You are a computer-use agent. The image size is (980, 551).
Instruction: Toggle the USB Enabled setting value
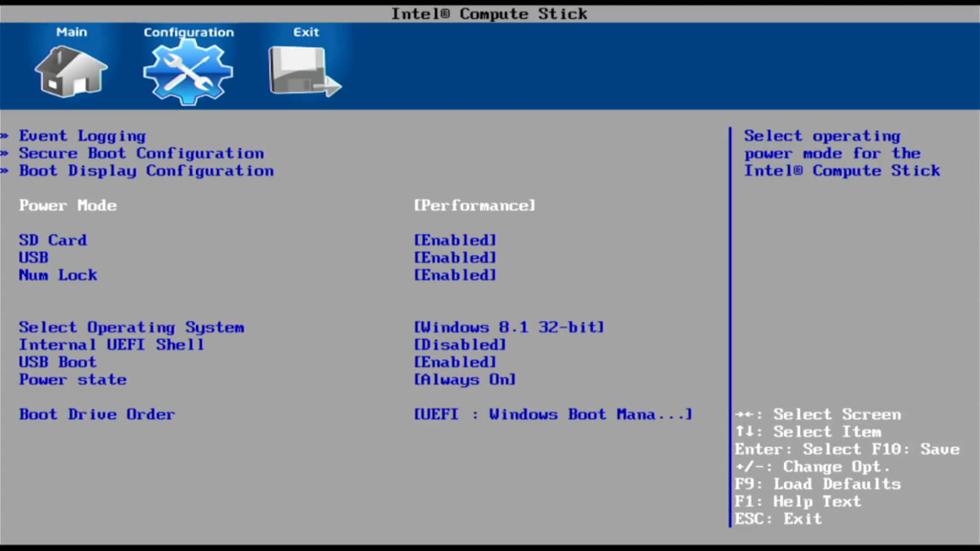(455, 258)
